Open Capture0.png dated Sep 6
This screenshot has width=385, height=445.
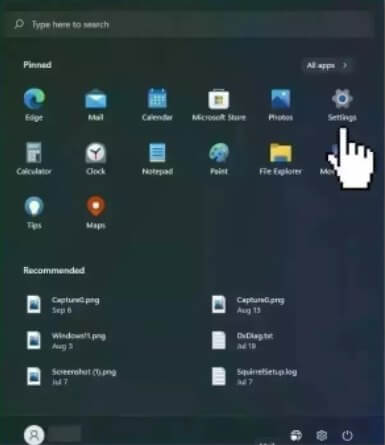pyautogui.click(x=63, y=305)
